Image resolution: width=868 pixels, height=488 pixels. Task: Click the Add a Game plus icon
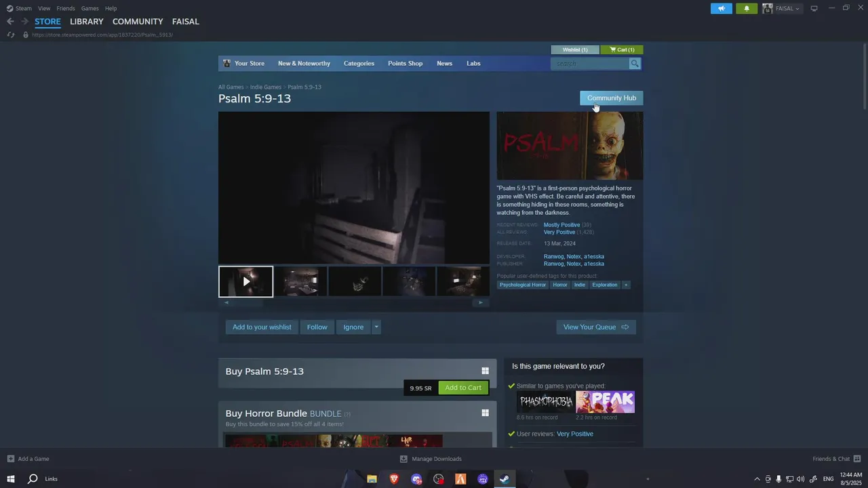coord(10,459)
